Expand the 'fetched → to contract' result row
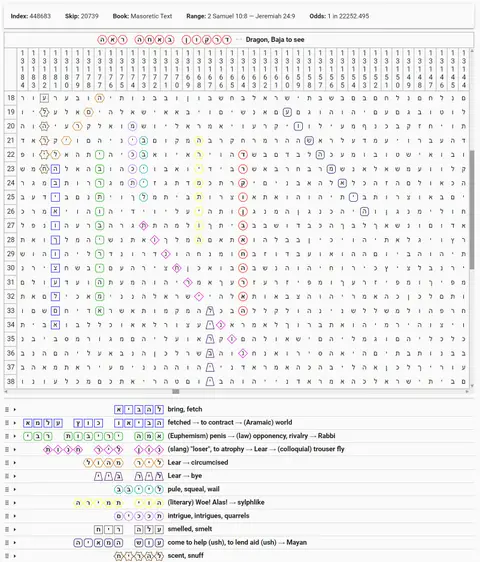 [15, 423]
